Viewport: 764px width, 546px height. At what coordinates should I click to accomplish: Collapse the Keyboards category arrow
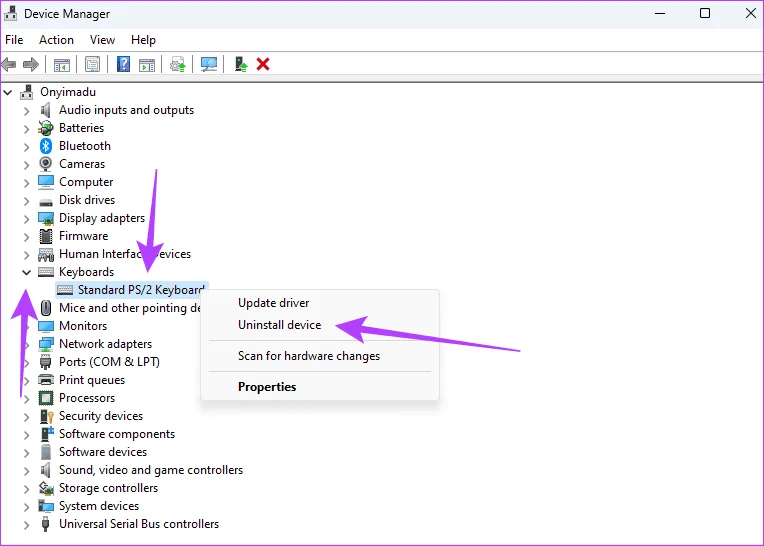[x=26, y=272]
